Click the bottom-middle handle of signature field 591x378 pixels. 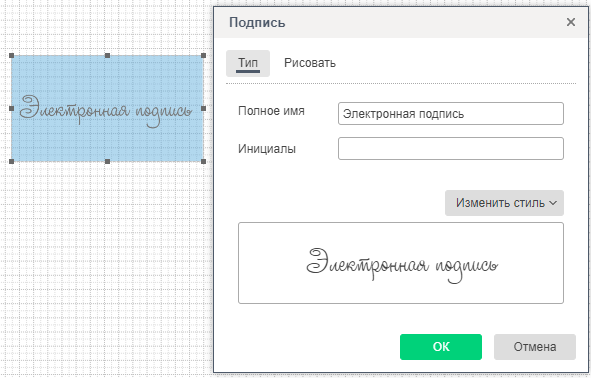pyautogui.click(x=107, y=162)
